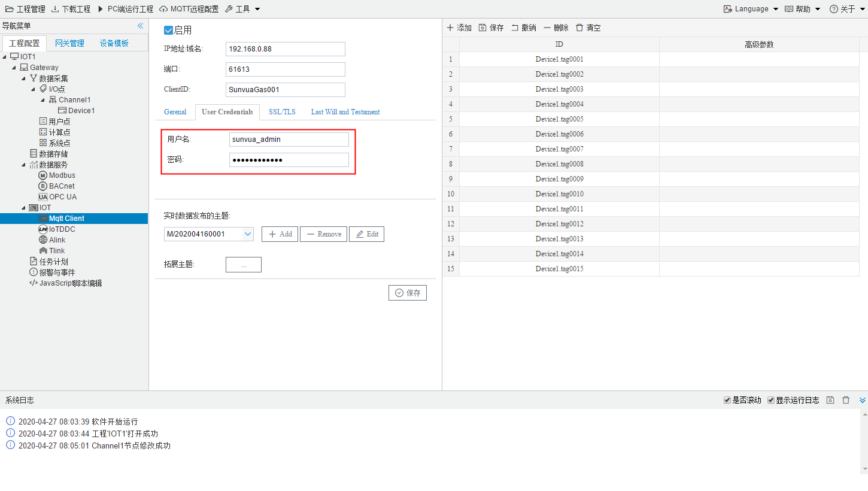Select the Device1.tag0001 cell
868x491 pixels.
[x=559, y=59]
